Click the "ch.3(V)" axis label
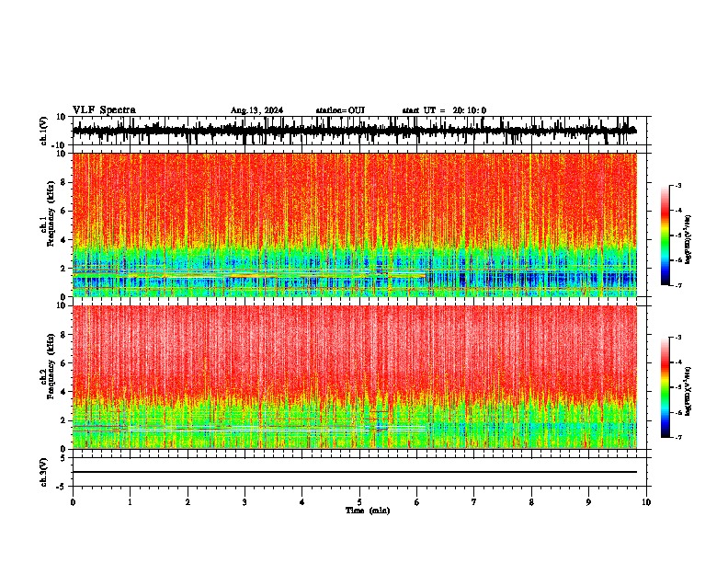The image size is (728, 563). tap(43, 472)
